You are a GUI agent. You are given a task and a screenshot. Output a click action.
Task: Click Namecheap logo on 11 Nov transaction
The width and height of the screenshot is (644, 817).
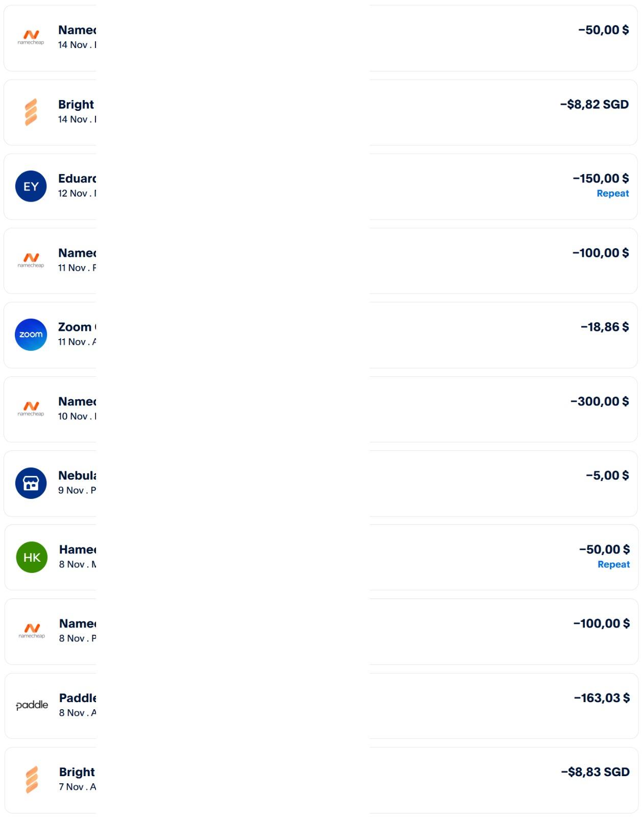(31, 260)
